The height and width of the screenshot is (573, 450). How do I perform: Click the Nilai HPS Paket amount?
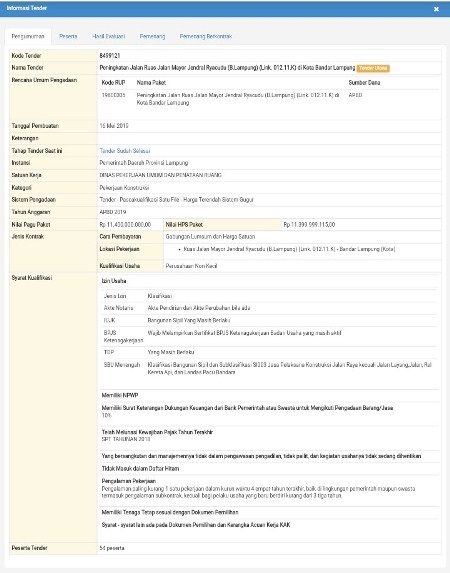coord(309,224)
